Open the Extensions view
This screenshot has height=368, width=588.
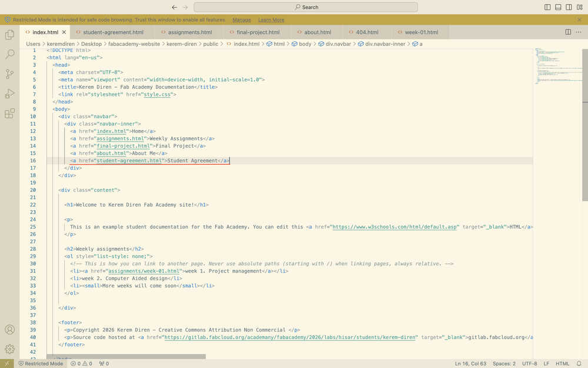[10, 114]
